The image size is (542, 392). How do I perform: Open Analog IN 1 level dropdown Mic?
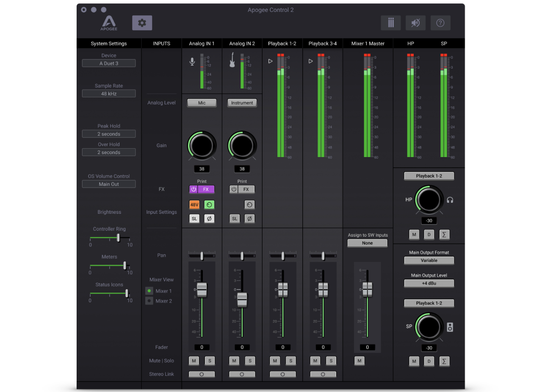click(202, 103)
